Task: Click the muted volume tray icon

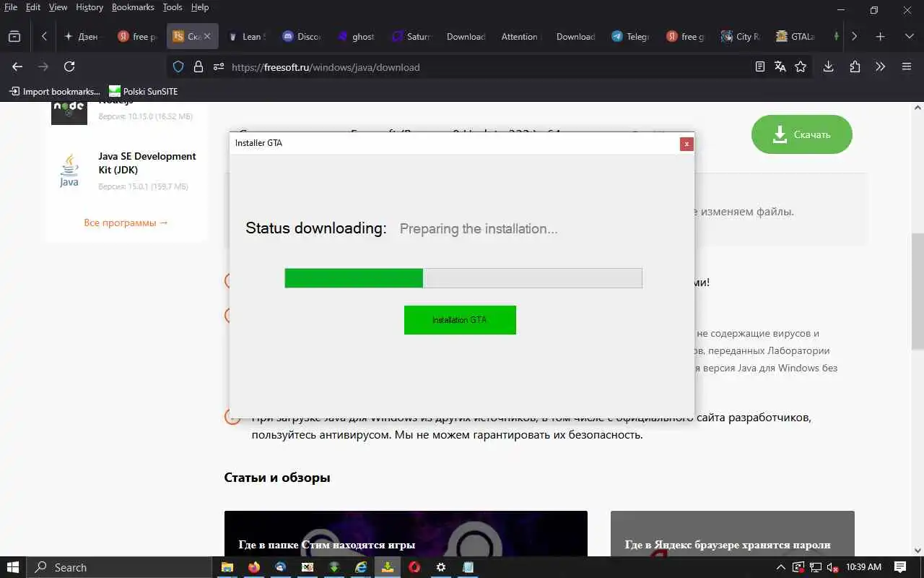Action: [x=833, y=567]
